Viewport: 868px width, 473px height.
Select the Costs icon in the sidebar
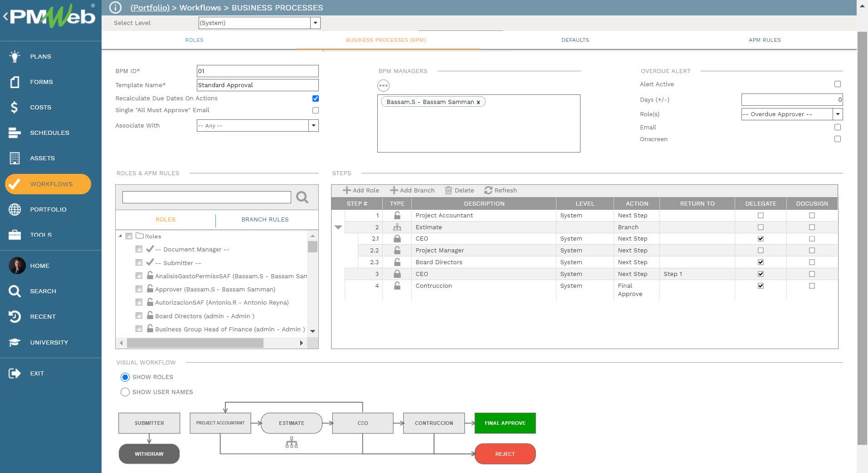tap(14, 107)
